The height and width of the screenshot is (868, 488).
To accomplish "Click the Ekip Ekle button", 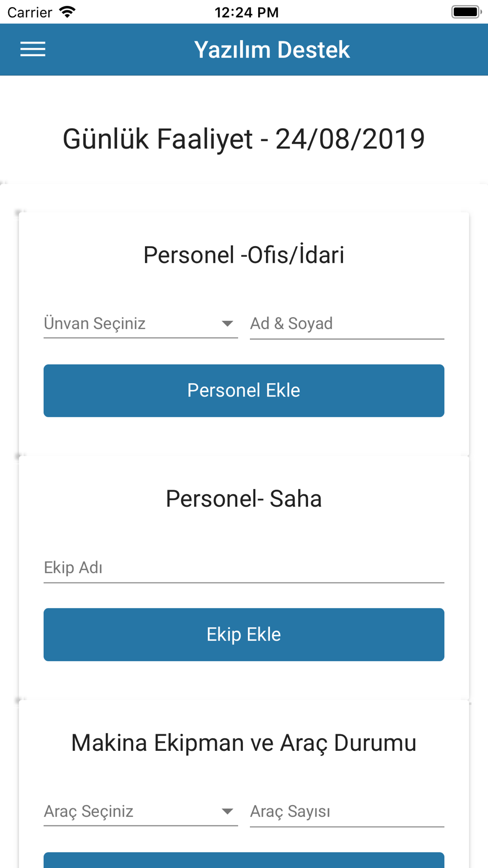I will pyautogui.click(x=244, y=635).
